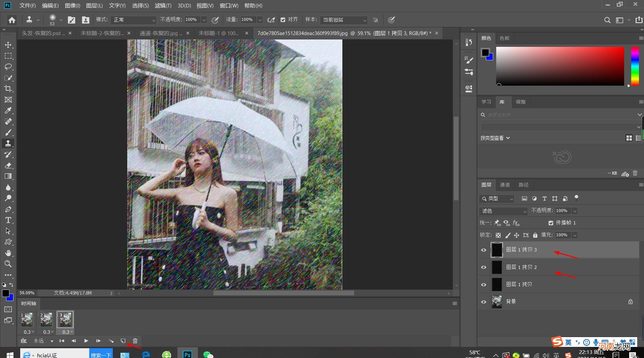
Task: Select the Brush tool
Action: (x=8, y=132)
